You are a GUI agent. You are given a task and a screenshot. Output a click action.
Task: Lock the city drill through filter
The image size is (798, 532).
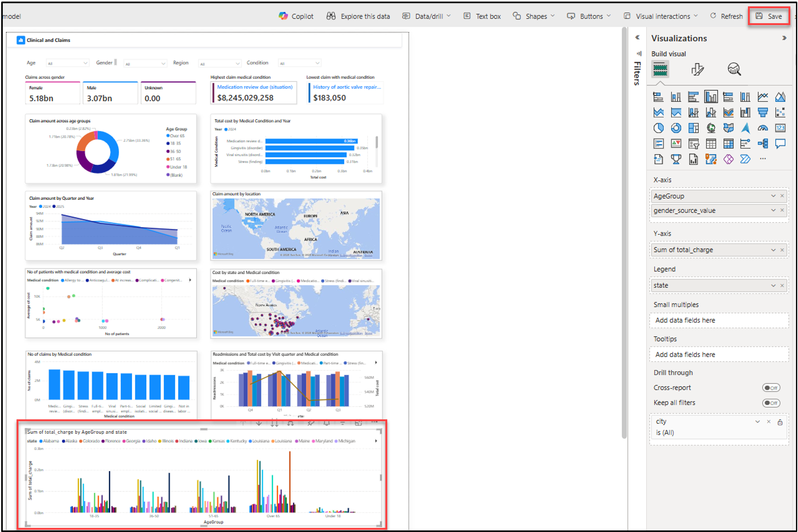780,422
